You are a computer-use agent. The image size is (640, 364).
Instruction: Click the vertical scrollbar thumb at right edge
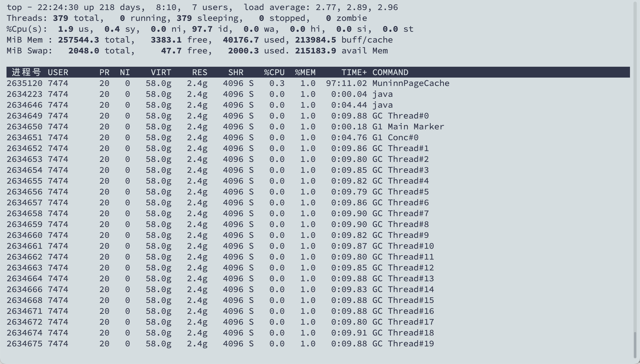(635, 345)
